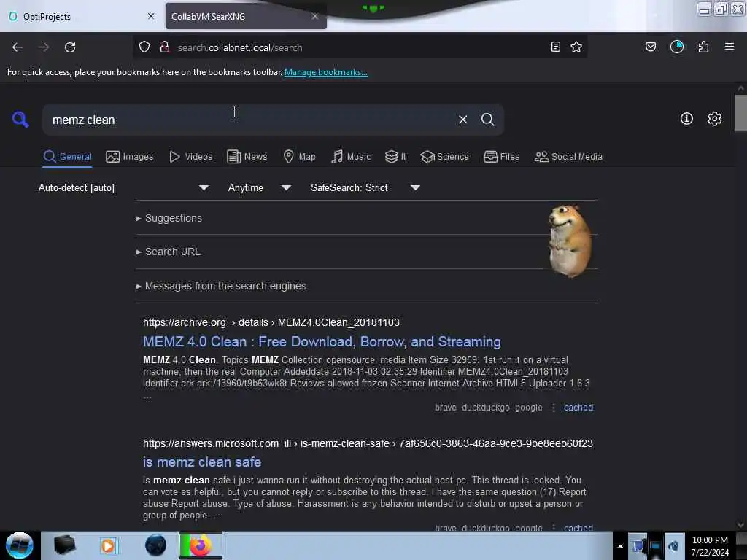Open SearXNG preferences gear icon
Image resolution: width=747 pixels, height=560 pixels.
715,119
